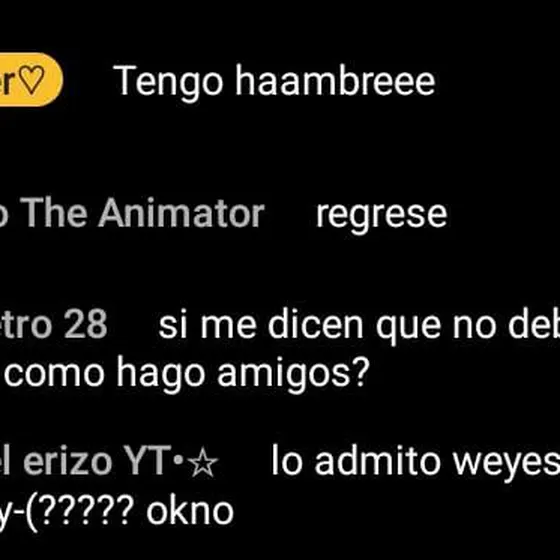The height and width of the screenshot is (560, 560).
Task: Select the yellow highlighted username badge
Action: [x=31, y=79]
